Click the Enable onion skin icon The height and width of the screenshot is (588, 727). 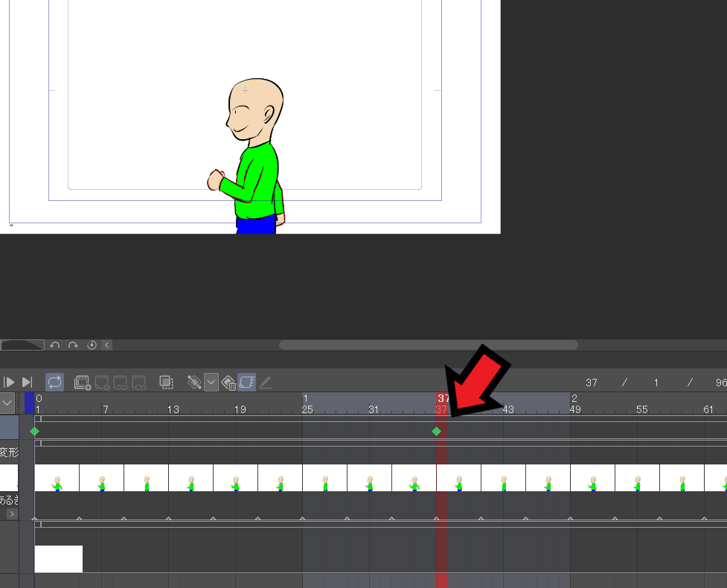click(167, 383)
